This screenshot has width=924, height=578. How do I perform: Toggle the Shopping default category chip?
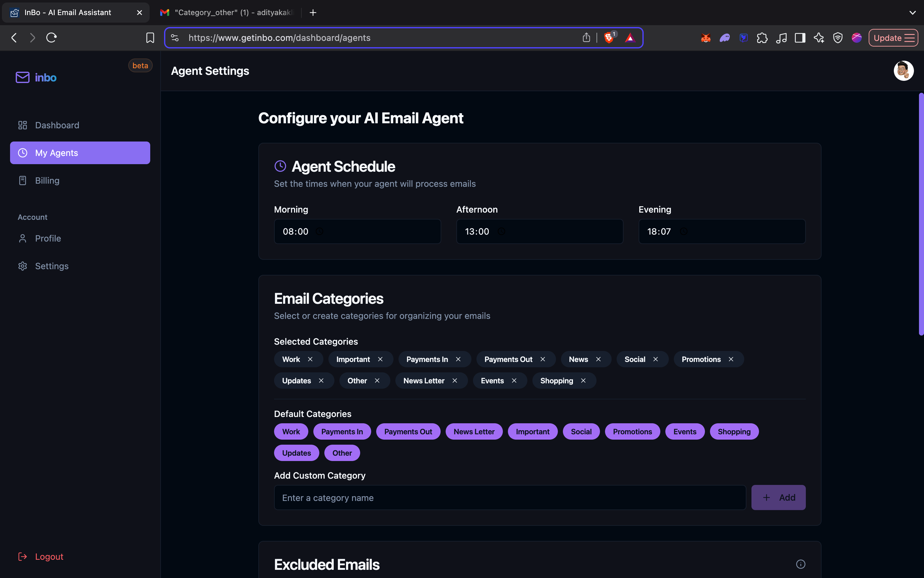click(x=734, y=431)
